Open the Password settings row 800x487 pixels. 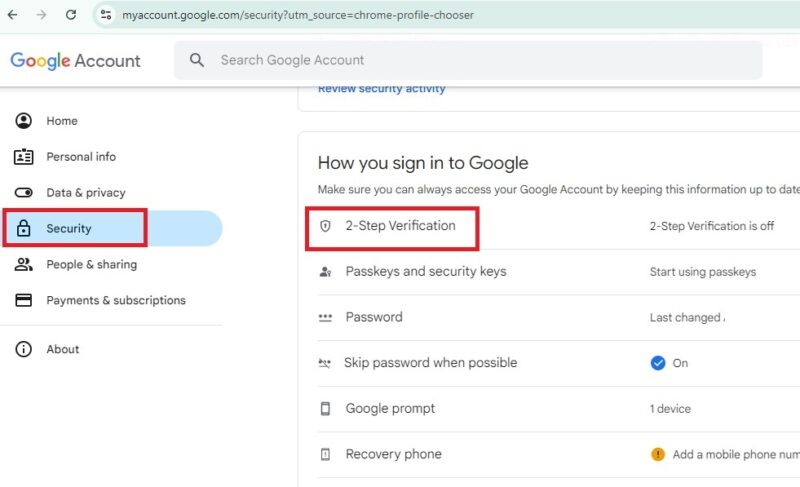point(374,317)
